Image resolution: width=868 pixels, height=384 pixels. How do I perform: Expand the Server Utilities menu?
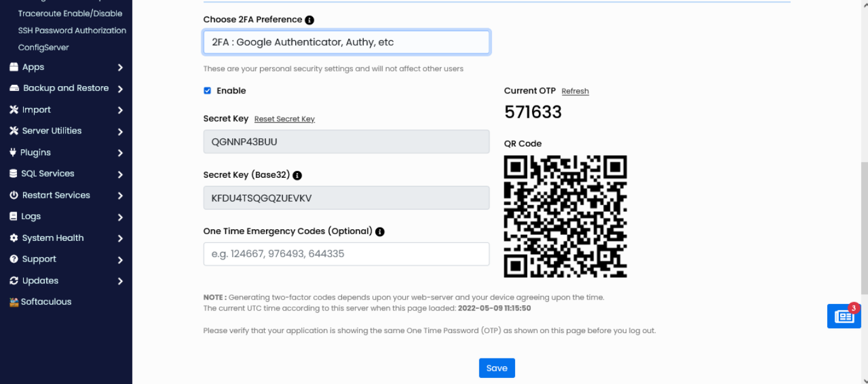(52, 130)
